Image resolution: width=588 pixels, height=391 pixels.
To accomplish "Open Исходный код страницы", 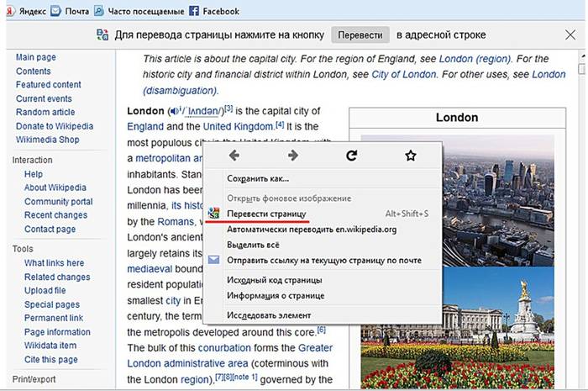I will point(274,280).
